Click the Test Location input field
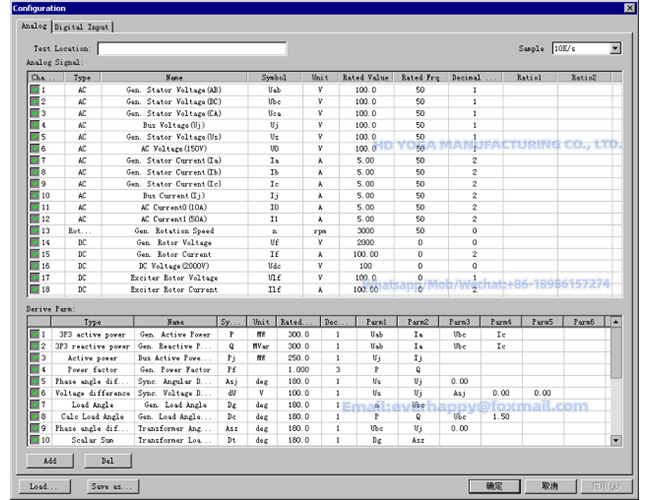 click(191, 48)
